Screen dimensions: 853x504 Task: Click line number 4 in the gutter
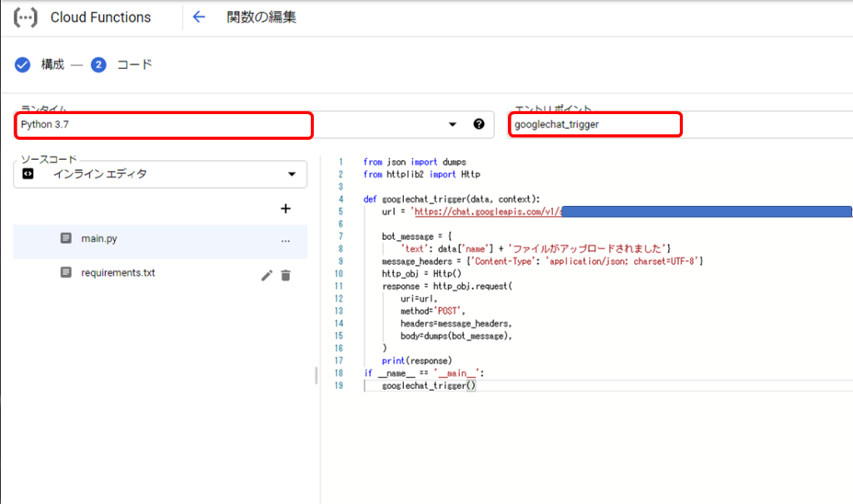pos(341,199)
